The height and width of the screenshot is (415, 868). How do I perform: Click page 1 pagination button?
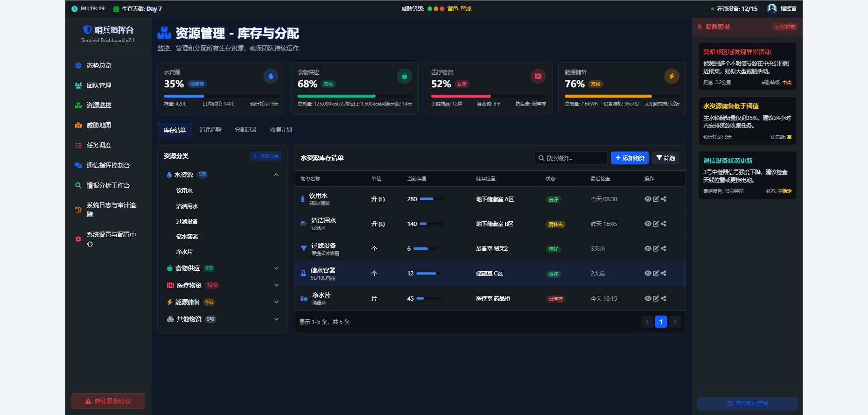tap(661, 322)
